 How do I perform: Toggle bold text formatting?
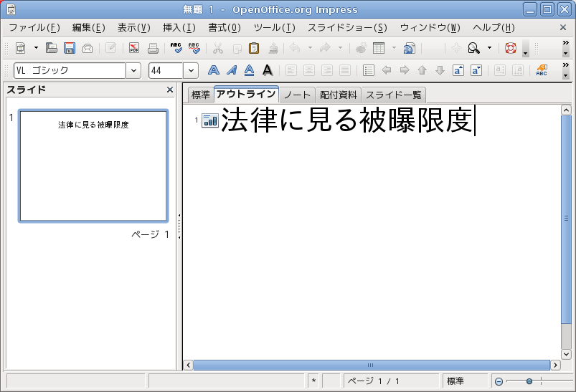[213, 70]
